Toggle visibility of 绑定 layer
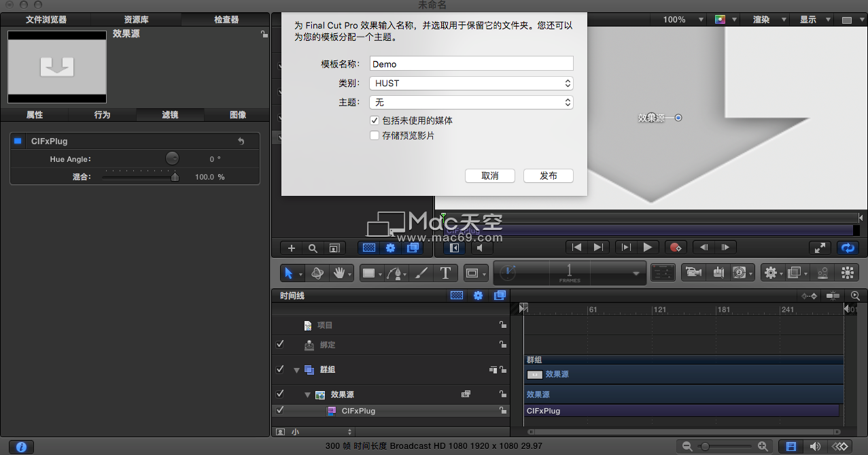The height and width of the screenshot is (455, 868). click(279, 344)
